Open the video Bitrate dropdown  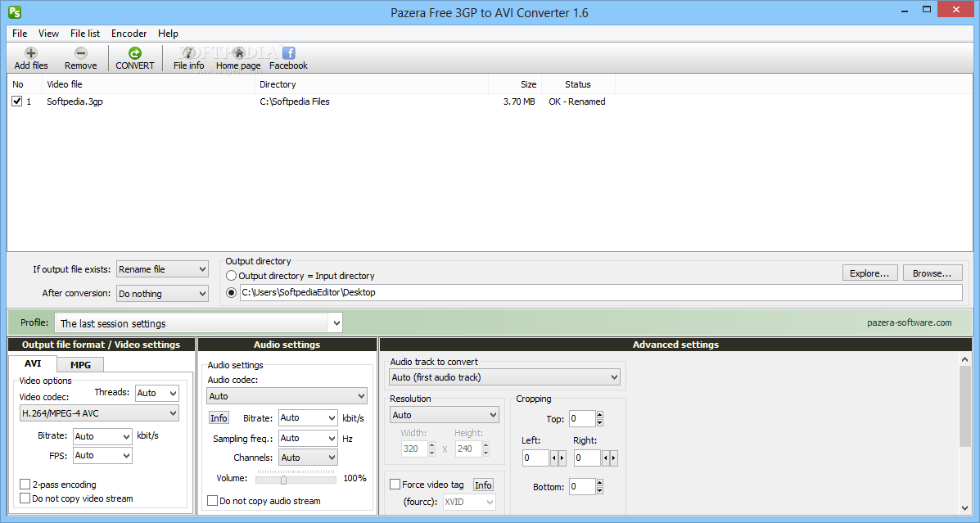(102, 436)
